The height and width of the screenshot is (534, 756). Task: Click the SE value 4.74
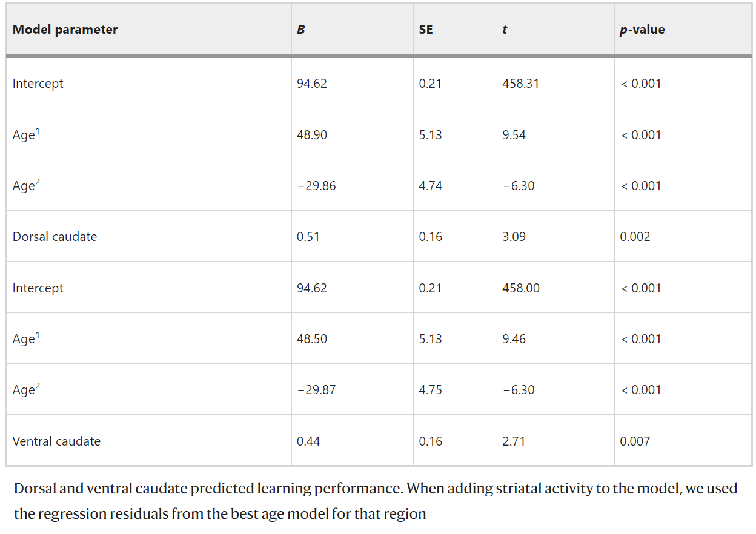pyautogui.click(x=430, y=186)
